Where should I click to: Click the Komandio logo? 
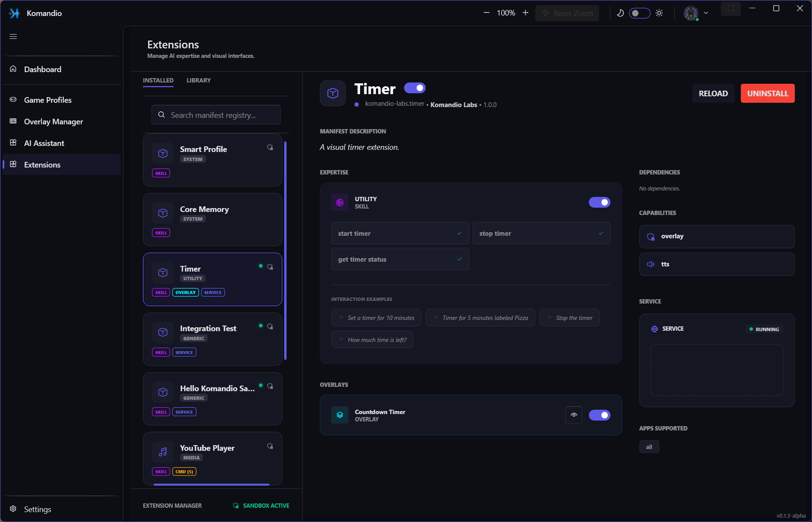14,13
